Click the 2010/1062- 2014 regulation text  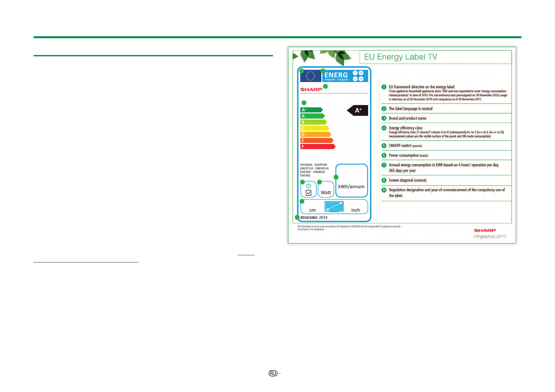pos(314,217)
